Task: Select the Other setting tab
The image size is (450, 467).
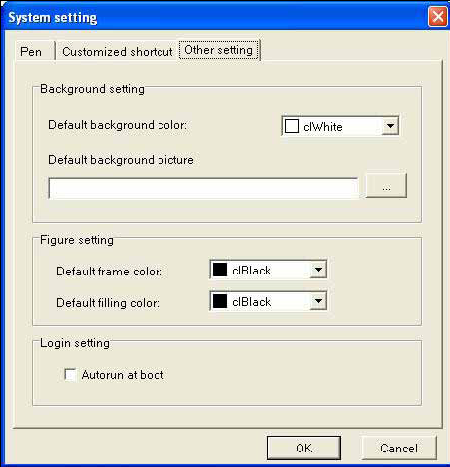Action: pyautogui.click(x=219, y=50)
